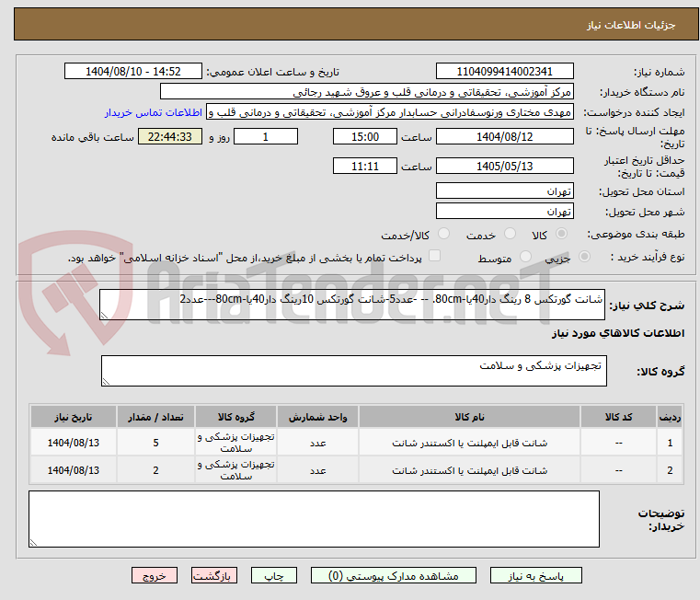Click quantity 5 in row 1
The image size is (700, 600).
tap(155, 443)
